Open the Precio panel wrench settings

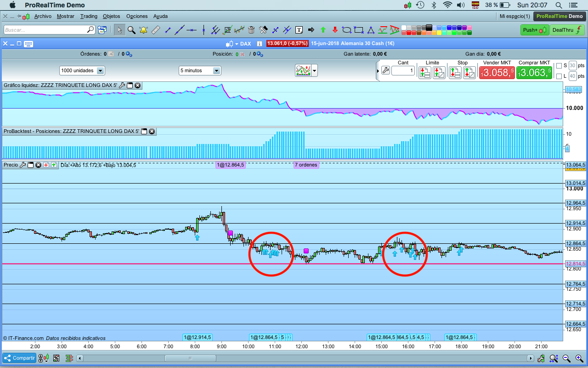23,165
